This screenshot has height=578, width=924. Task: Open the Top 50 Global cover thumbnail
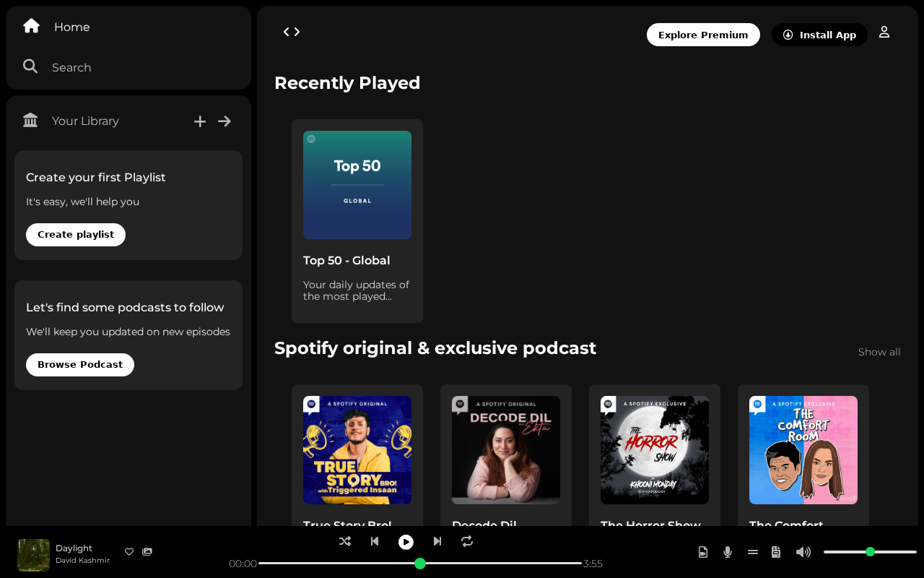357,185
